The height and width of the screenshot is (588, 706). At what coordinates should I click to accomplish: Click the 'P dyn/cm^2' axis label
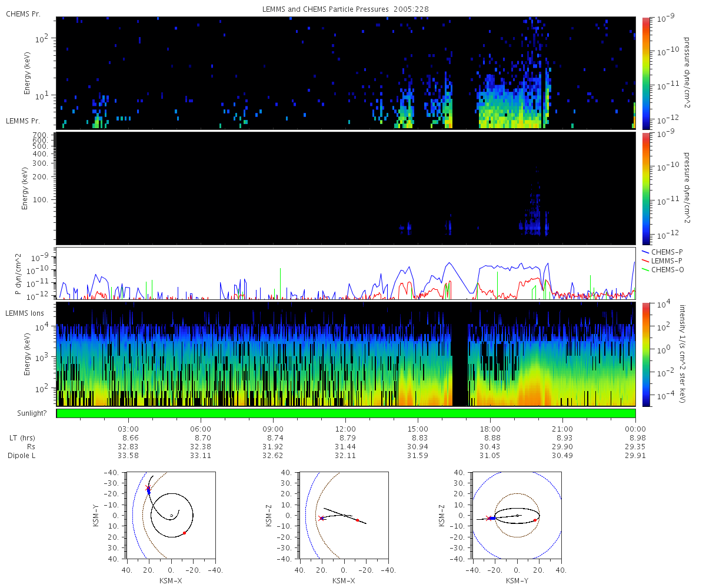click(18, 274)
